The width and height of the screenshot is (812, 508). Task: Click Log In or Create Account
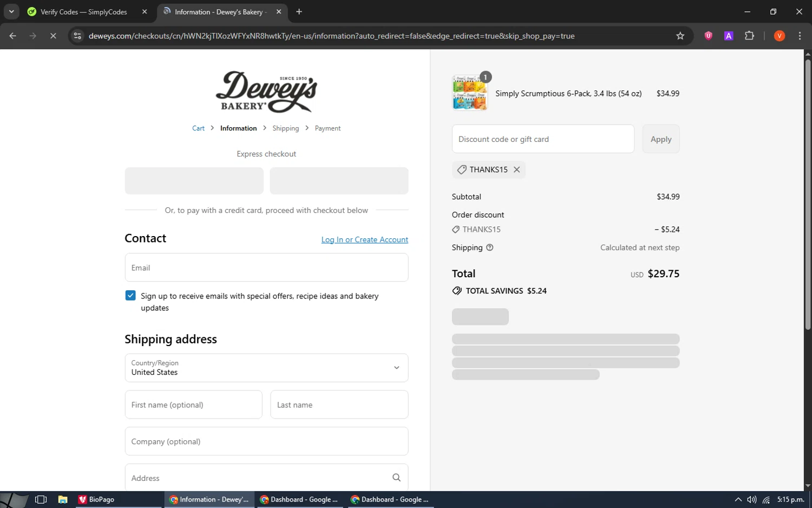(365, 239)
